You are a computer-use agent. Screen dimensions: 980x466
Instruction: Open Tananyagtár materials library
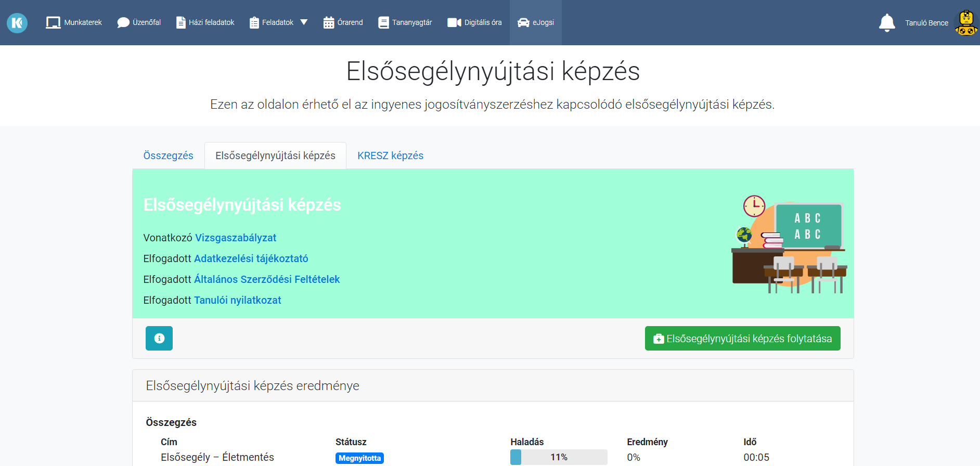[405, 22]
